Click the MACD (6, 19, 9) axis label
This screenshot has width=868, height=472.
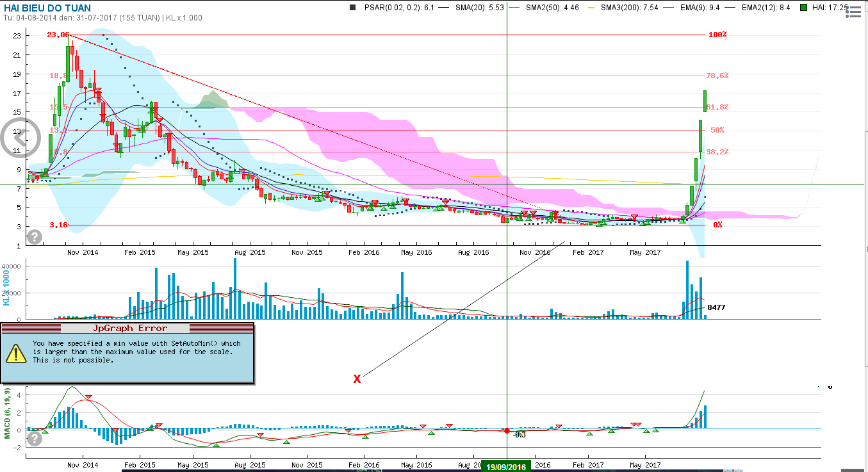[7, 413]
